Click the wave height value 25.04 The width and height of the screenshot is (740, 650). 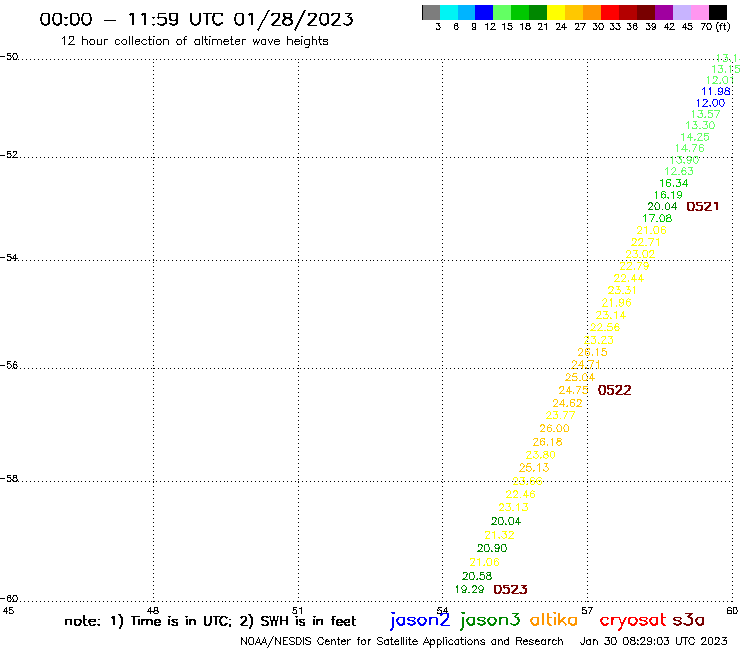click(x=580, y=377)
